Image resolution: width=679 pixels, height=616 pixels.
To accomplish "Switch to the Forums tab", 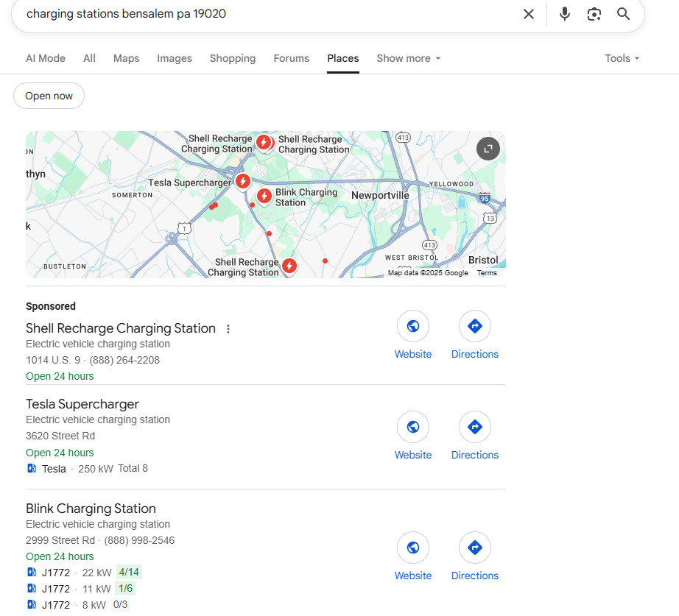I will [x=292, y=58].
